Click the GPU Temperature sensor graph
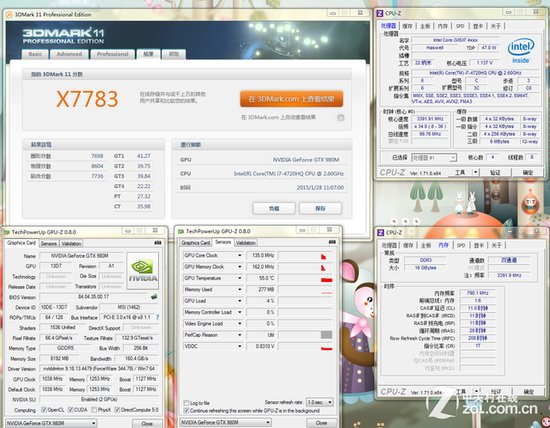 (x=306, y=278)
